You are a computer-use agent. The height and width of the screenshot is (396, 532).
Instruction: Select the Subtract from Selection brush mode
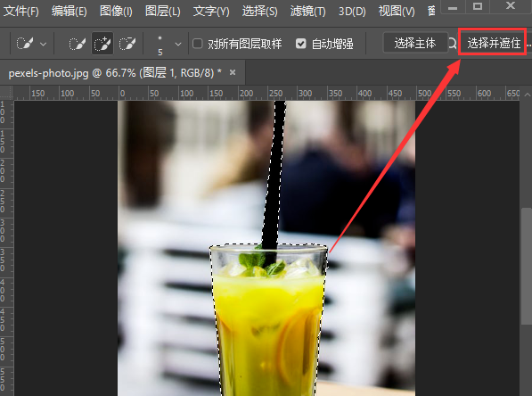coord(127,44)
